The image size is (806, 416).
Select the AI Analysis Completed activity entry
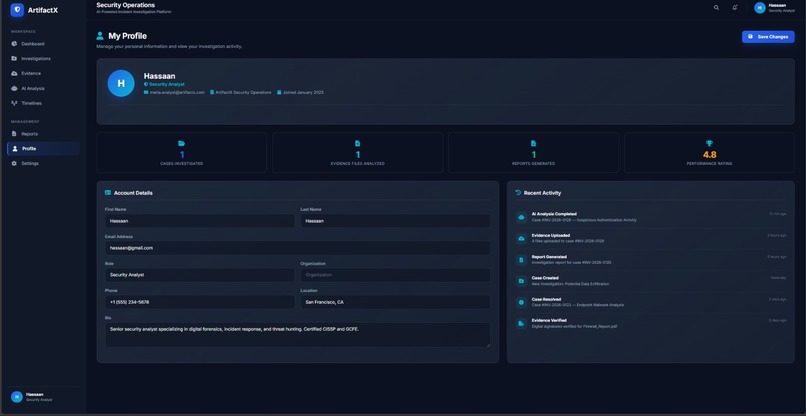click(651, 217)
